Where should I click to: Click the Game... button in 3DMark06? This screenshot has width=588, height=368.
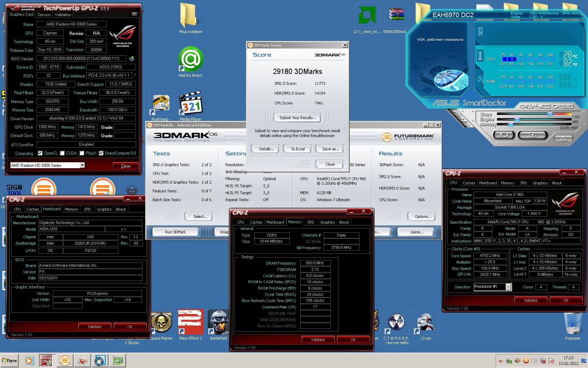pyautogui.click(x=417, y=232)
